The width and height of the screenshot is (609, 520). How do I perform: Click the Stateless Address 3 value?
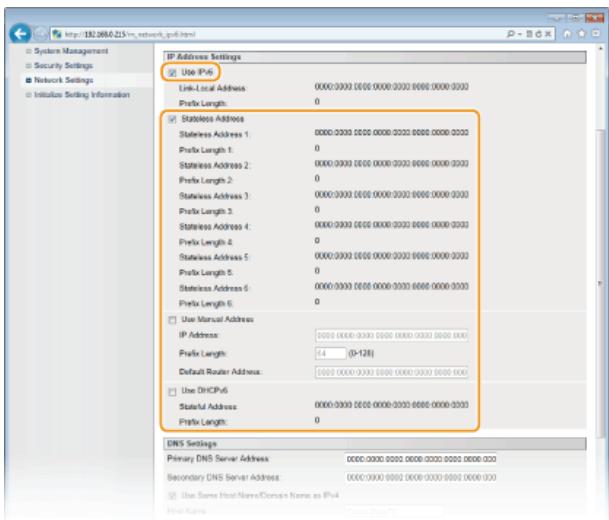tap(392, 194)
